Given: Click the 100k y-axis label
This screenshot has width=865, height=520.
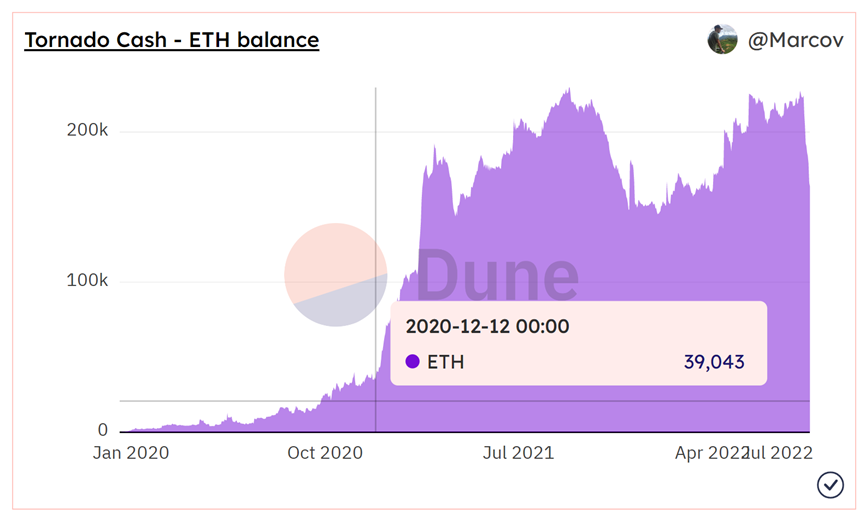Looking at the screenshot, I should pos(87,281).
